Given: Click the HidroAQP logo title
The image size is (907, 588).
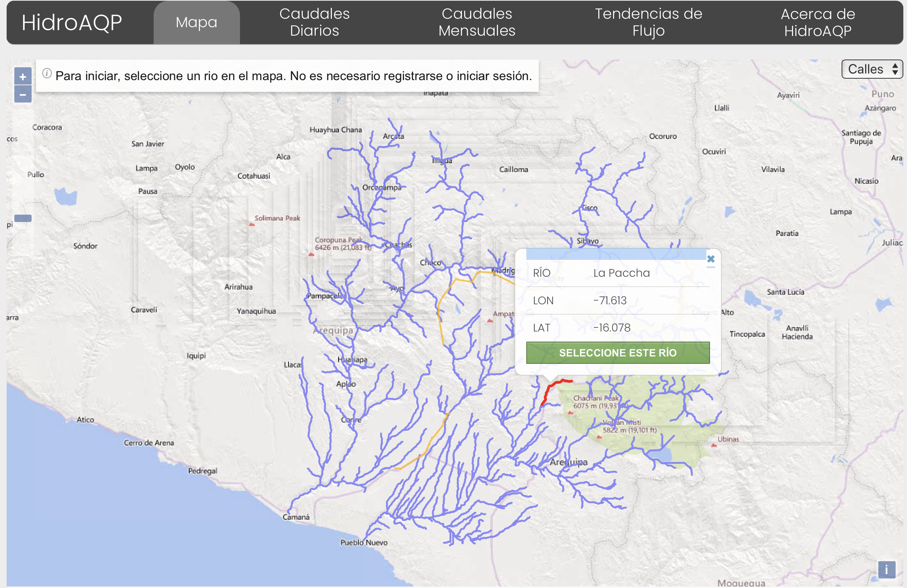Looking at the screenshot, I should (x=72, y=22).
